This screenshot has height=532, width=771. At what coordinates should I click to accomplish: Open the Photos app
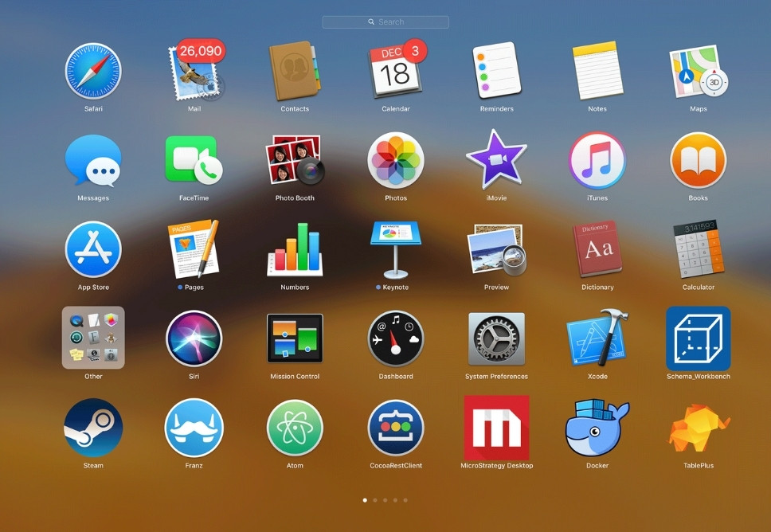(395, 160)
